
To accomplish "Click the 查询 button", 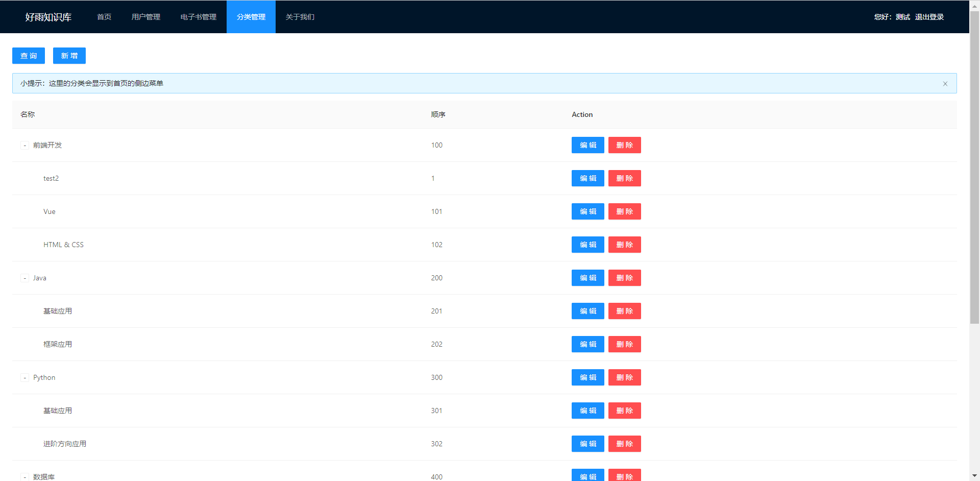I will tap(29, 56).
